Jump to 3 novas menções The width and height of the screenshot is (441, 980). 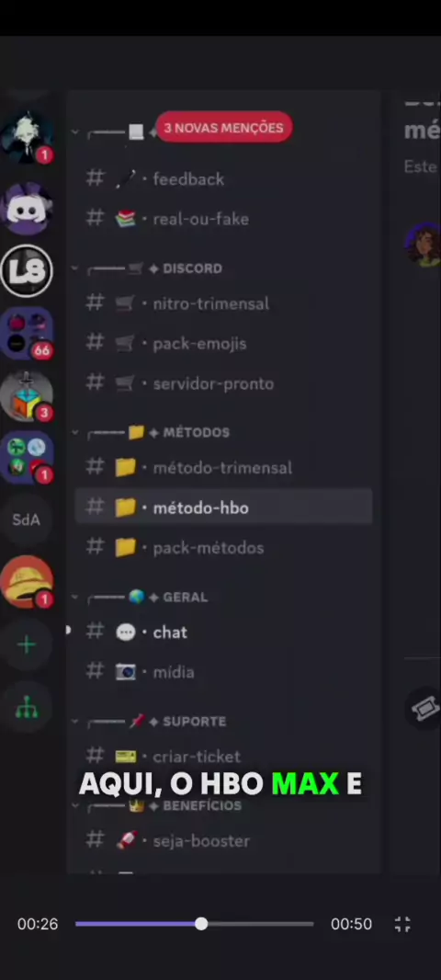223,128
